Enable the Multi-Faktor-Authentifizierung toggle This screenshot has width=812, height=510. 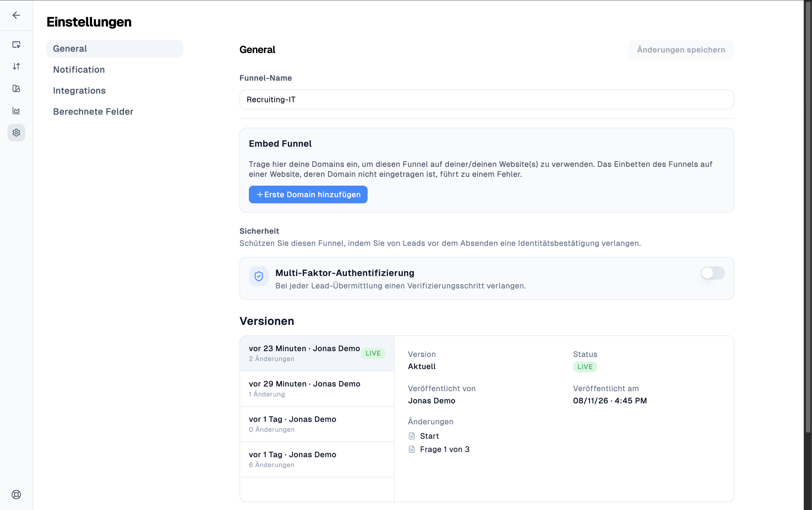tap(713, 273)
